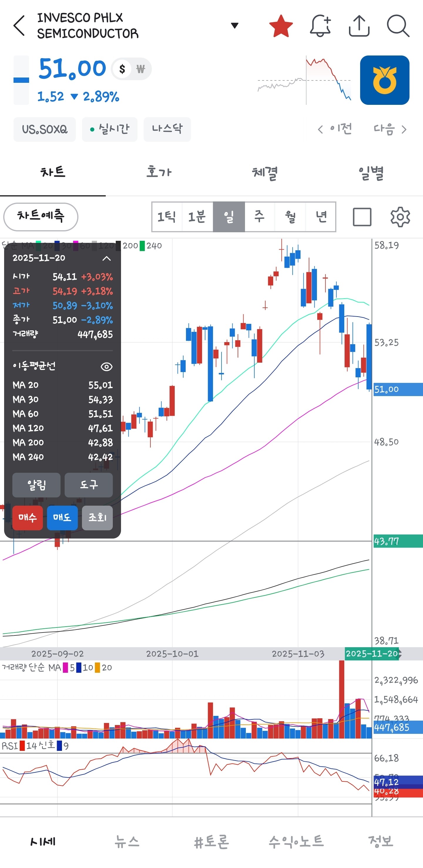Go to next stock with 다음
Viewport: 423px width, 868px height.
click(390, 129)
